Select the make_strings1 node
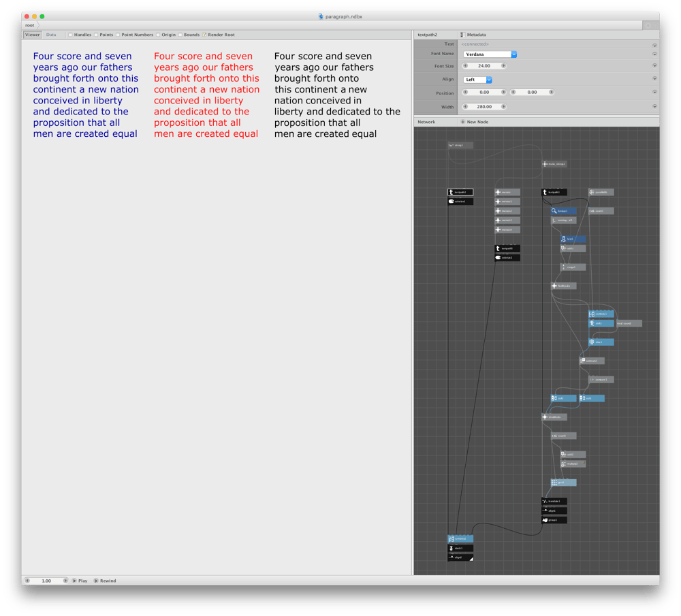The height and width of the screenshot is (616, 681). [x=554, y=164]
